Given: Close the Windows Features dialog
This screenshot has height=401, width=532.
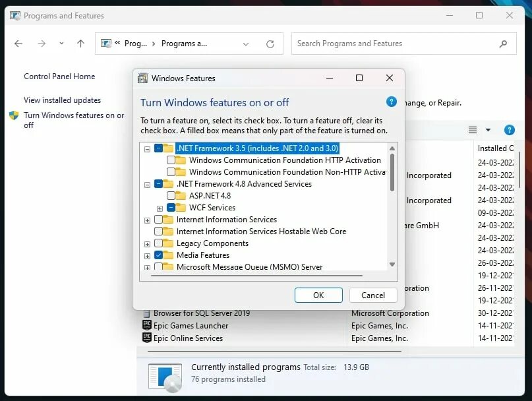Looking at the screenshot, I should pyautogui.click(x=390, y=78).
